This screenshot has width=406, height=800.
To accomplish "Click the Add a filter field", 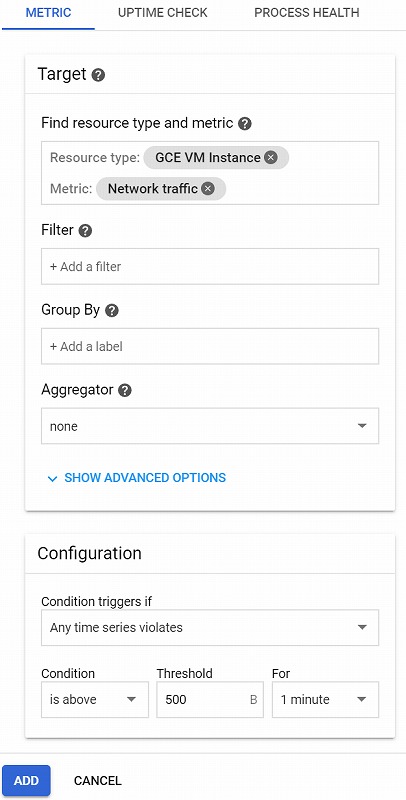I will click(x=210, y=266).
